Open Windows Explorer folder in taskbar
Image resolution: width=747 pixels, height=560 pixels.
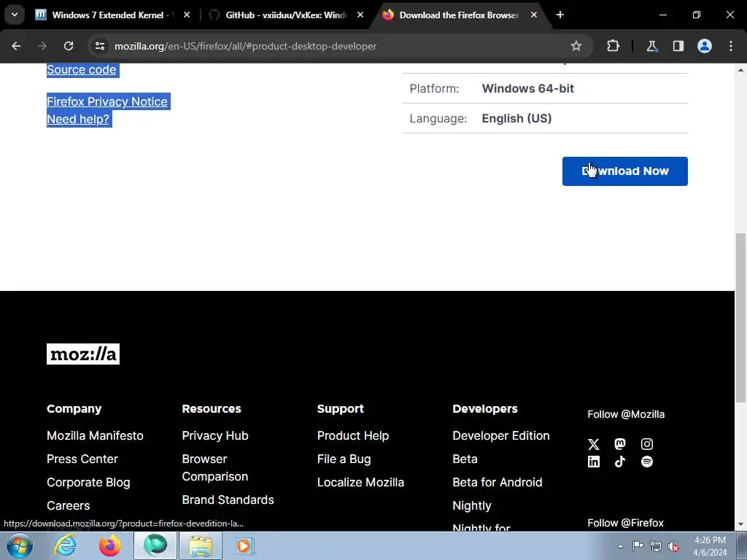pyautogui.click(x=201, y=545)
